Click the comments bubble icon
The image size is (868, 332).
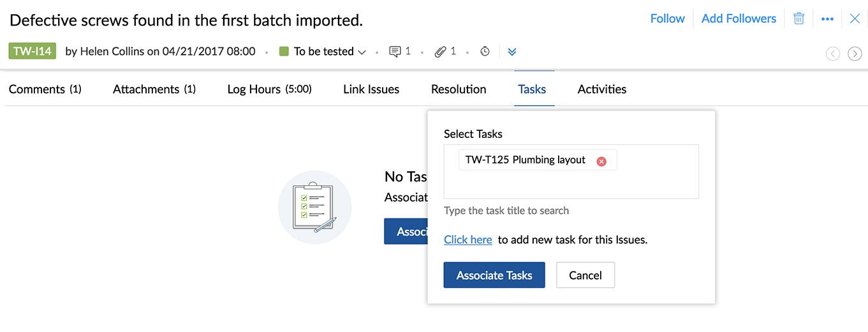[395, 52]
